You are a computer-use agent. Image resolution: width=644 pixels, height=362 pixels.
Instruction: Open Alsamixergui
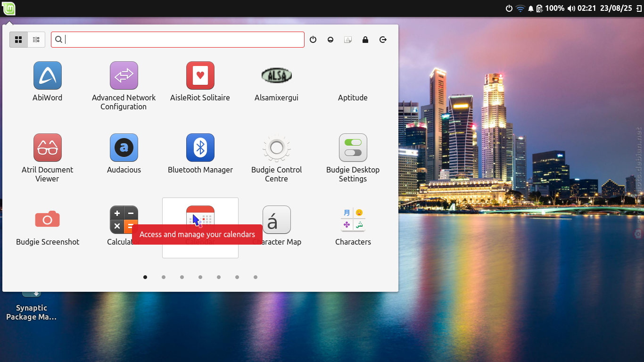(x=276, y=82)
